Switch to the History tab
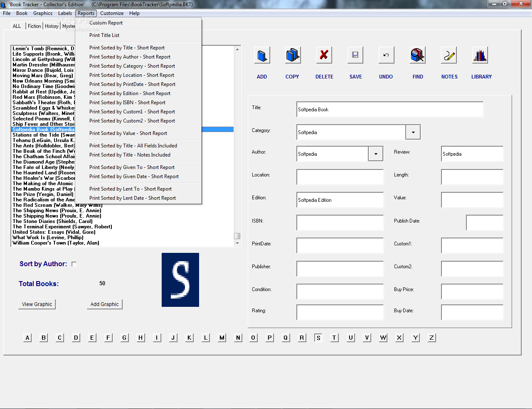The image size is (532, 409). pos(52,26)
